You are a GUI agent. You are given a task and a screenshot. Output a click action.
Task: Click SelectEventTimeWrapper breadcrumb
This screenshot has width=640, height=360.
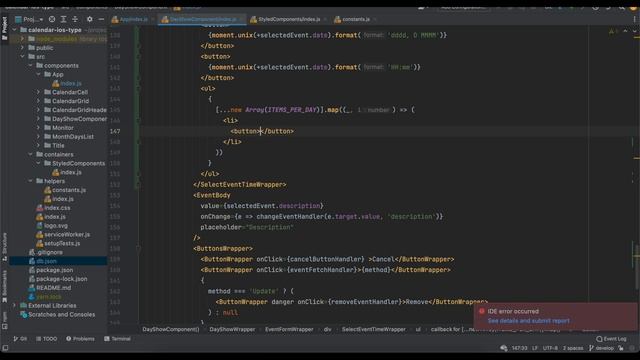pos(373,329)
